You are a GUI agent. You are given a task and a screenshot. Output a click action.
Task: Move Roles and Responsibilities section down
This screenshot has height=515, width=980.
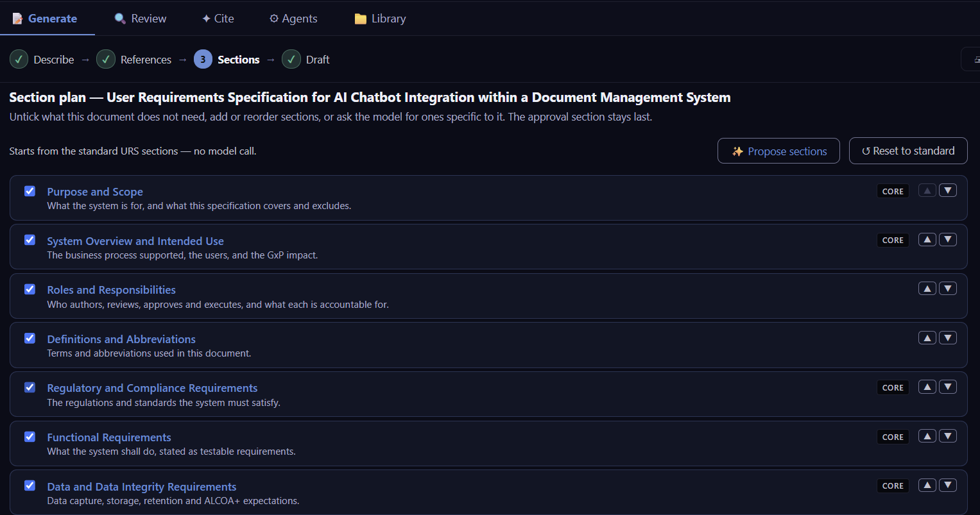[948, 289]
